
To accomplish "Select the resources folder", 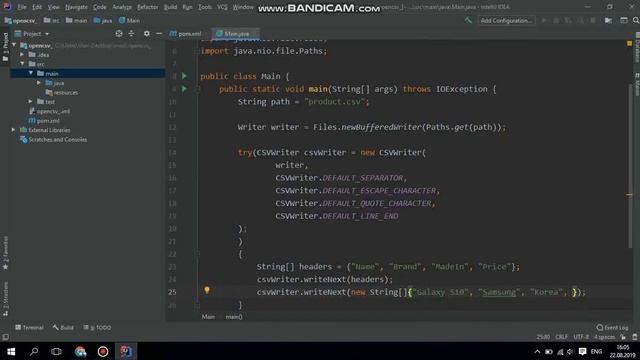I will (x=62, y=92).
